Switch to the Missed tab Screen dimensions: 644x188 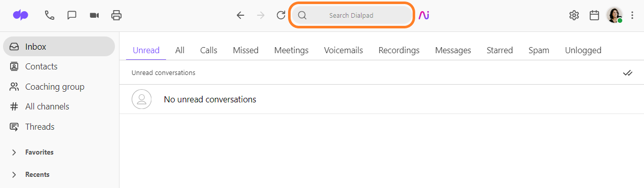click(246, 50)
